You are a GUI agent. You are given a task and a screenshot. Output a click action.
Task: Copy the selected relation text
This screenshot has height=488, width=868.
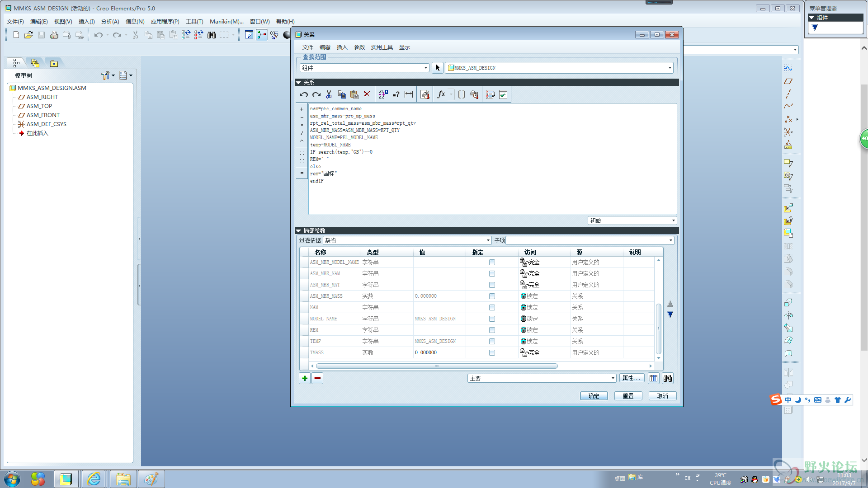(x=342, y=94)
